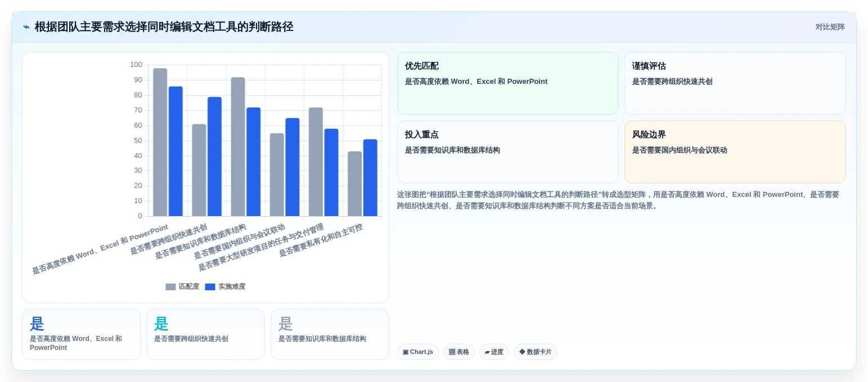Click the main title 根据团队主要需求选择同时编辑文档工具的判断路径
The height and width of the screenshot is (382, 868).
(x=164, y=27)
